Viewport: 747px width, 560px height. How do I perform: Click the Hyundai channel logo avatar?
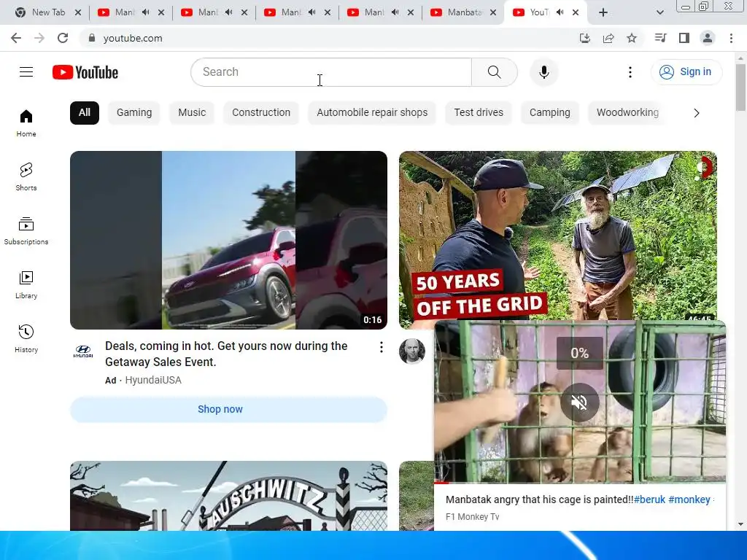click(x=83, y=351)
